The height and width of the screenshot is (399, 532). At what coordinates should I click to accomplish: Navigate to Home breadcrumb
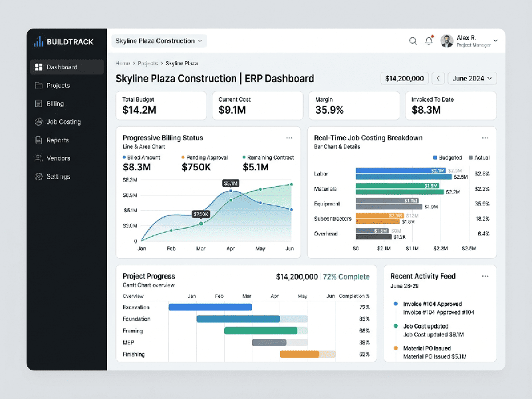[123, 63]
